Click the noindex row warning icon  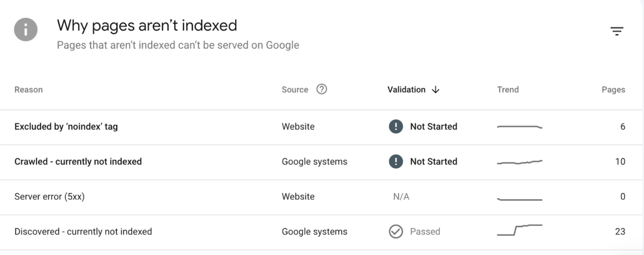pos(396,126)
